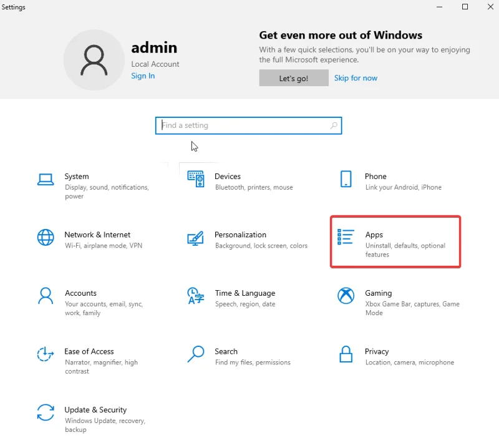Select the Accounts person icon
The width and height of the screenshot is (499, 448).
46,296
